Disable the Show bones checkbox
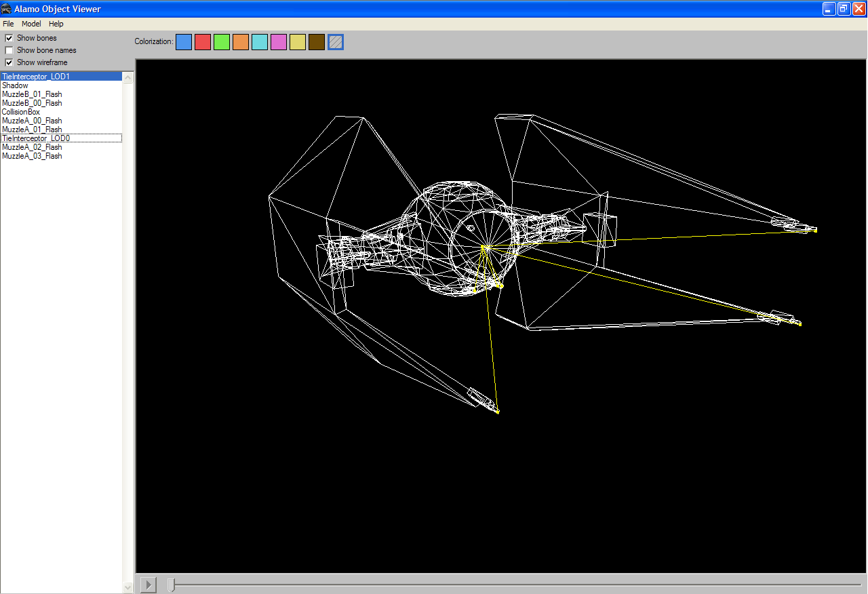Screen dimensions: 868x594 [x=9, y=38]
